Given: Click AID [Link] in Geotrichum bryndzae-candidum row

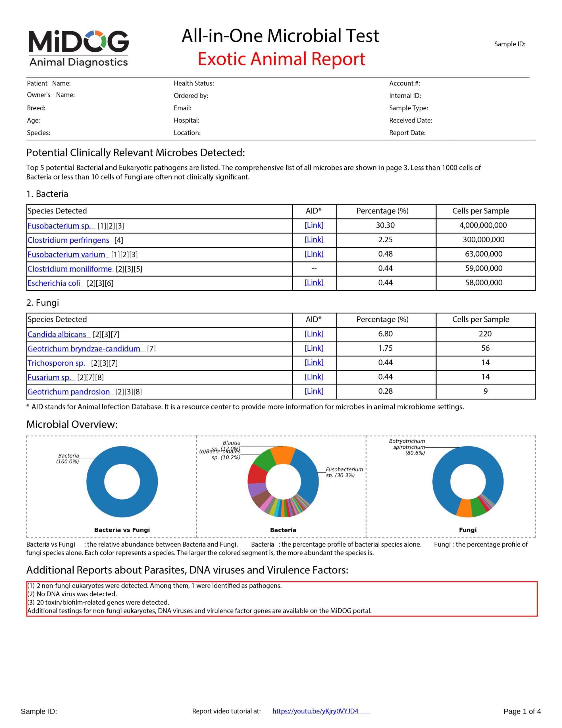Looking at the screenshot, I should [x=314, y=348].
